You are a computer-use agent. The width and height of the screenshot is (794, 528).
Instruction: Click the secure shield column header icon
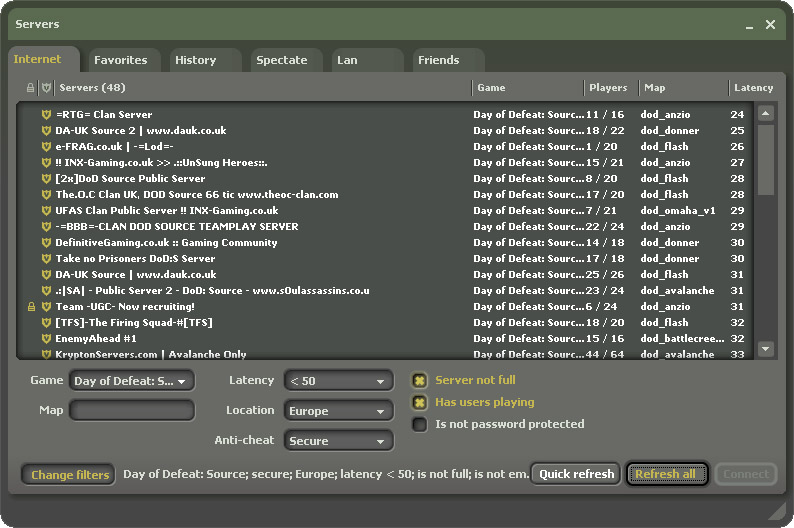tap(45, 88)
